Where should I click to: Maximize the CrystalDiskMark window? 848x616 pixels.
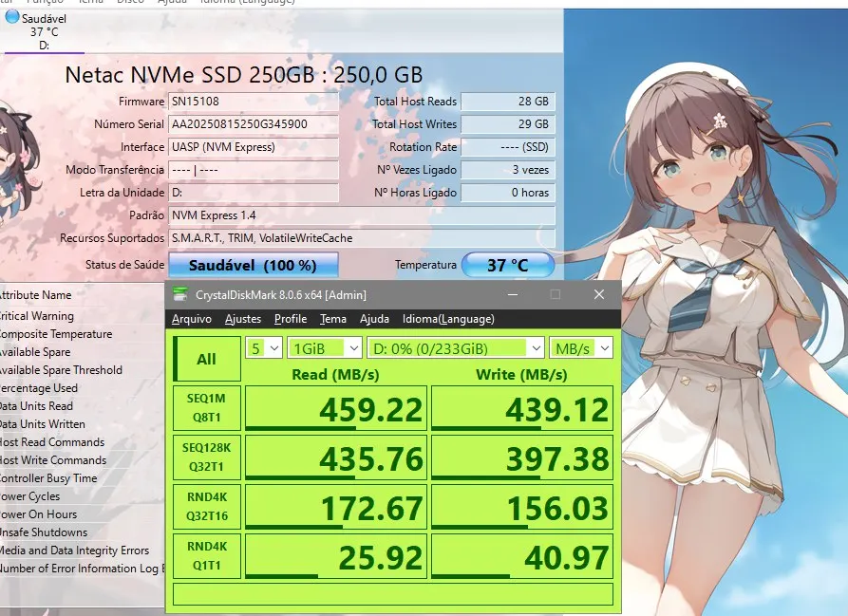[x=555, y=294]
